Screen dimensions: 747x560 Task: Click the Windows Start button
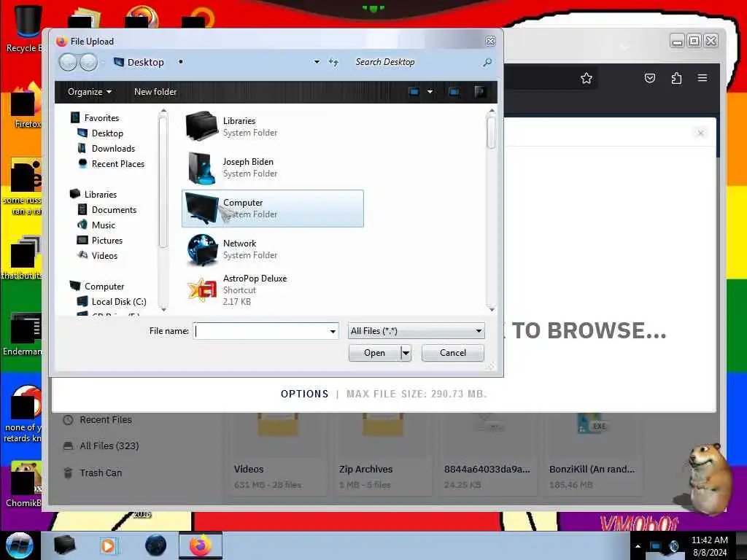[x=19, y=545]
